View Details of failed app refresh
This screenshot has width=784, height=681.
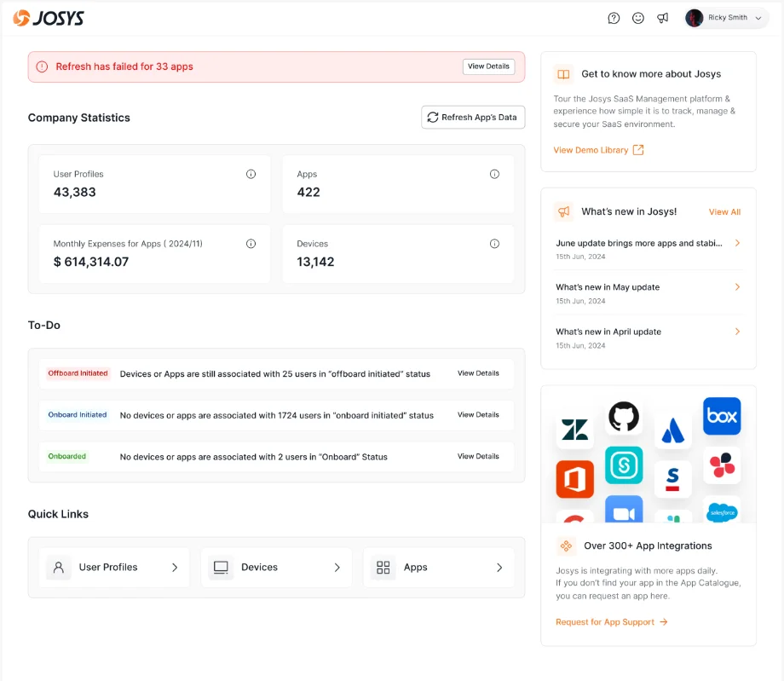point(488,66)
